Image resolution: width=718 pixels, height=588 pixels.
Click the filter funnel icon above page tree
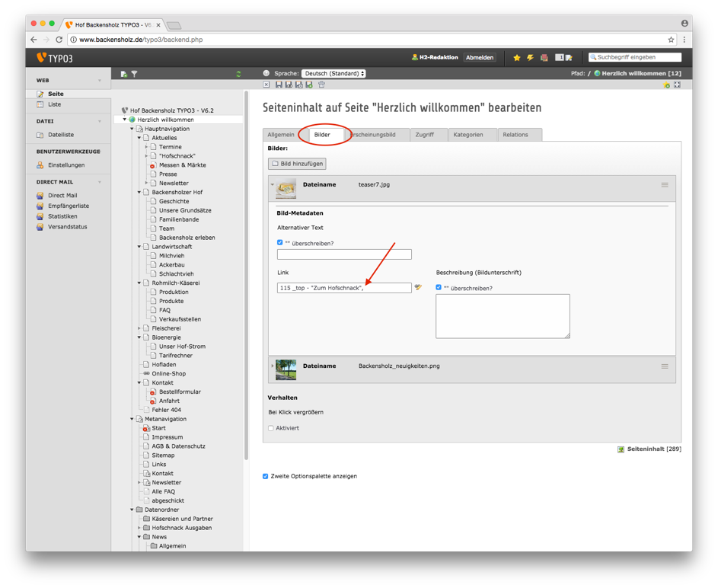click(135, 74)
